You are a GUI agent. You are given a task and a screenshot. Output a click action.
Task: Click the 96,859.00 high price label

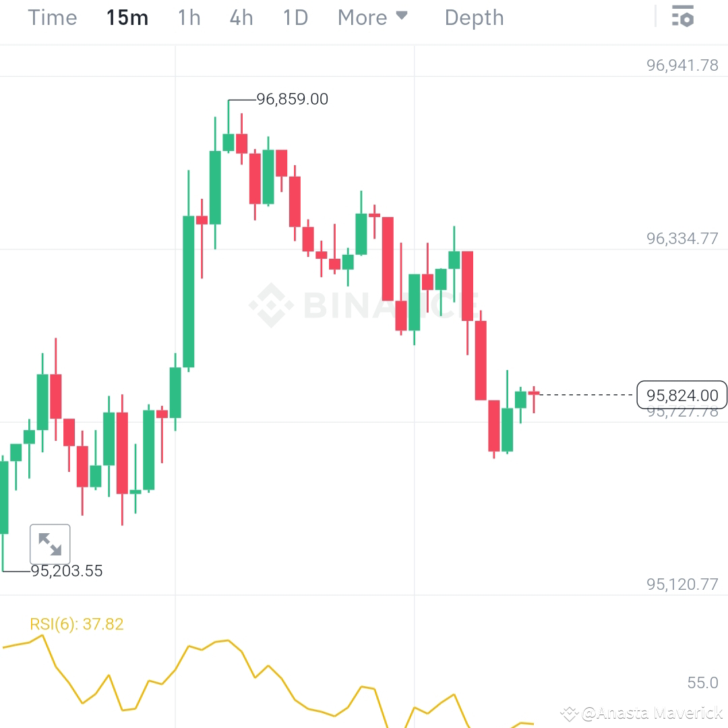(291, 99)
